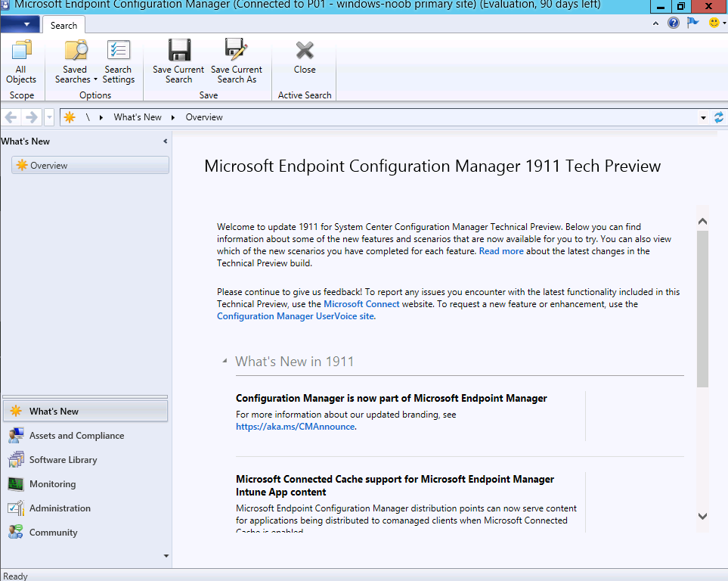Click Overview in the breadcrumb
728x581 pixels.
pos(204,117)
